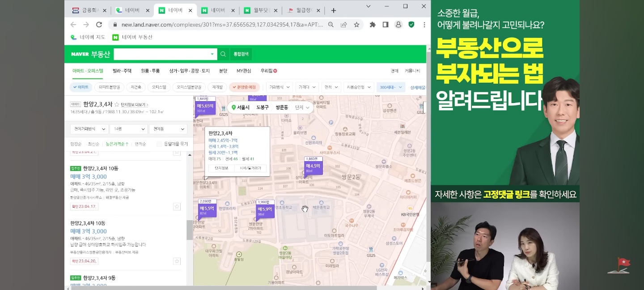
Task: Select the 빌라·주택 menu tab
Action: pyautogui.click(x=122, y=71)
